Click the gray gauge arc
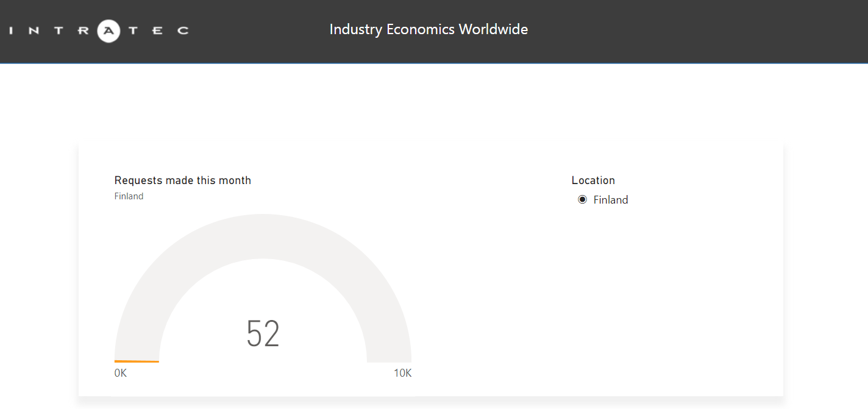The image size is (868, 409). coord(263,236)
